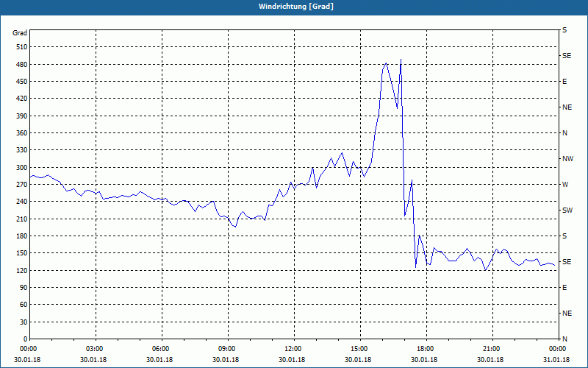Image resolution: width=588 pixels, height=368 pixels.
Task: Select the 150 y-axis value
Action: click(22, 253)
